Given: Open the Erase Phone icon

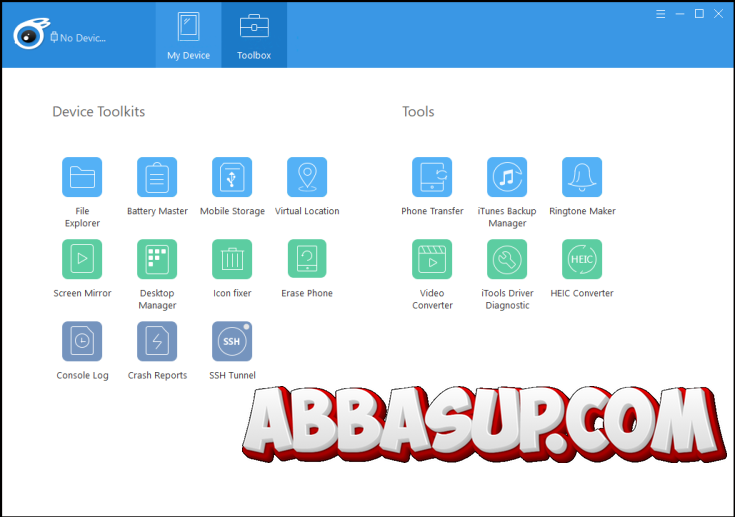Looking at the screenshot, I should [x=307, y=259].
